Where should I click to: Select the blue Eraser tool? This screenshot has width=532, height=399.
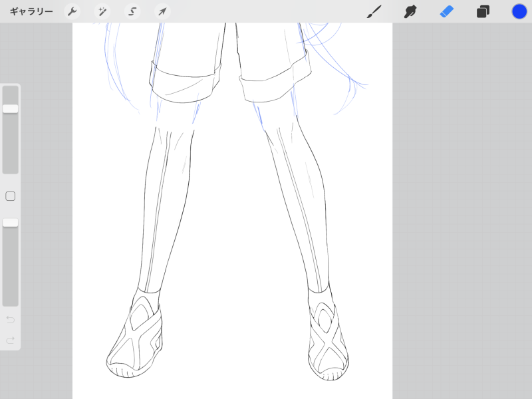click(x=446, y=12)
